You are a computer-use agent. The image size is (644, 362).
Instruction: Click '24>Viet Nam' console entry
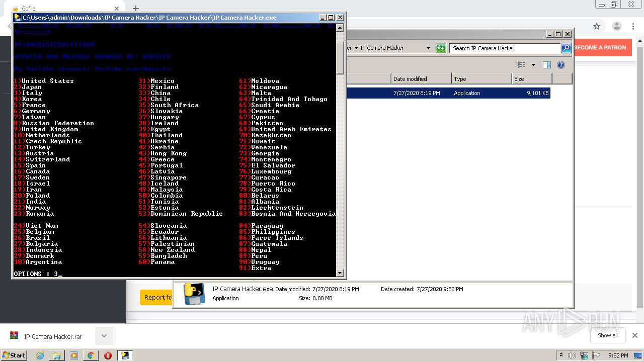coord(36,226)
